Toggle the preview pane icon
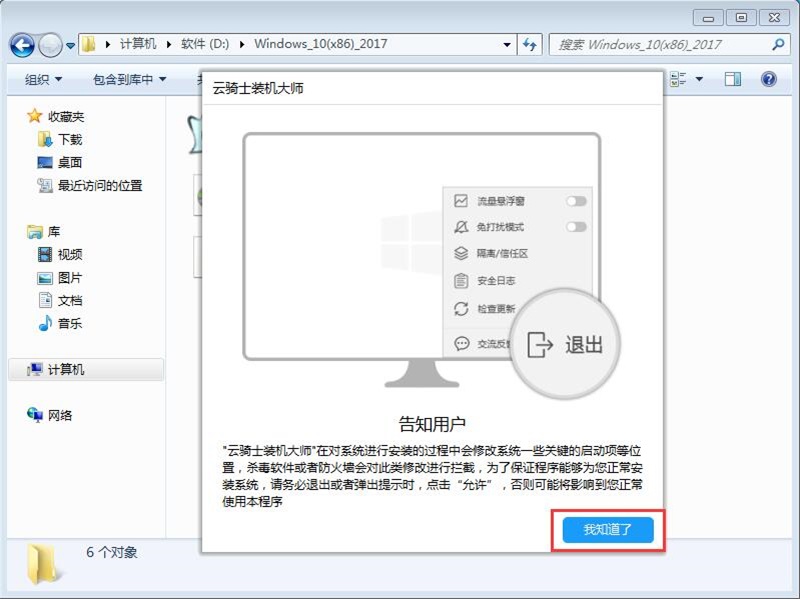This screenshot has width=800, height=599. click(733, 79)
